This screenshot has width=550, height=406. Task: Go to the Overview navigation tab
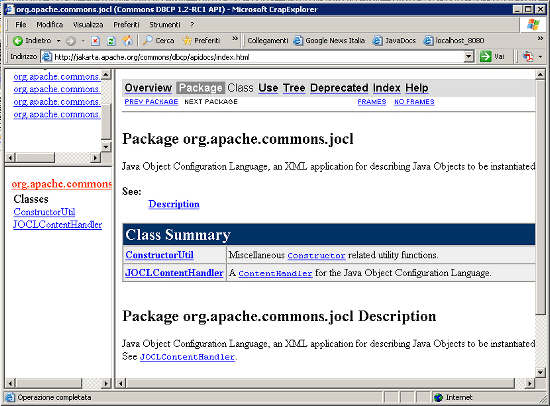click(x=148, y=88)
